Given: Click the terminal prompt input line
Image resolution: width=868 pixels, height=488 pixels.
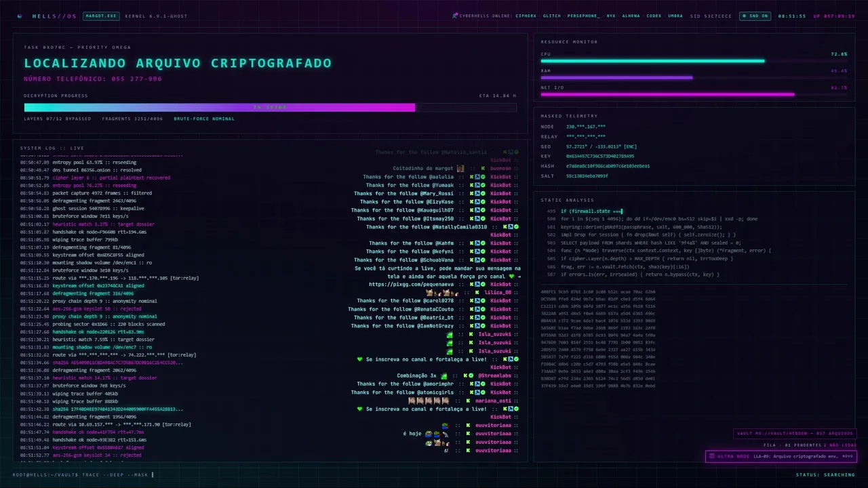Looking at the screenshot, I should (83, 474).
